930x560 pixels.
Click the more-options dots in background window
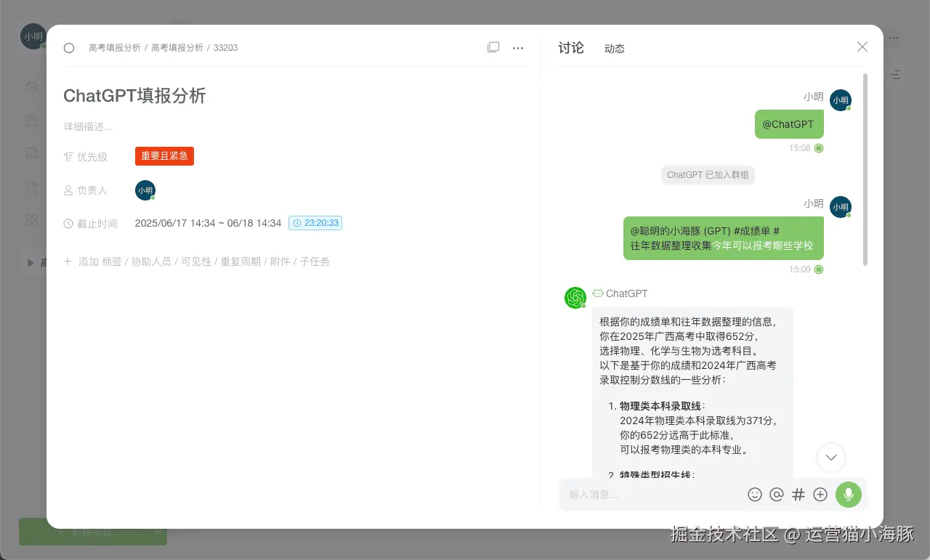point(894,38)
